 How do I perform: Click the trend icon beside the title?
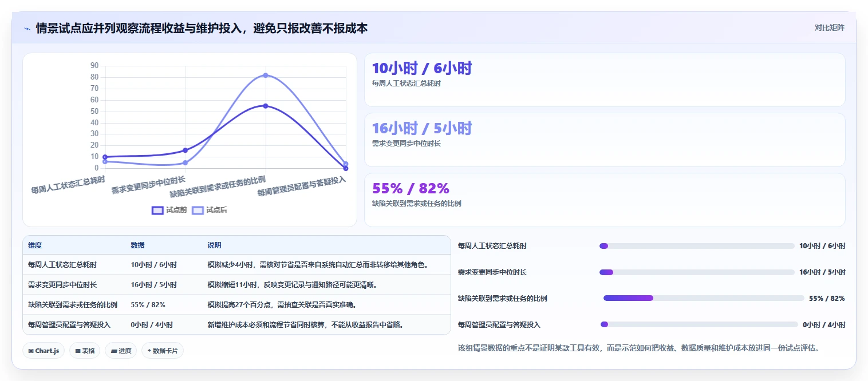click(27, 28)
